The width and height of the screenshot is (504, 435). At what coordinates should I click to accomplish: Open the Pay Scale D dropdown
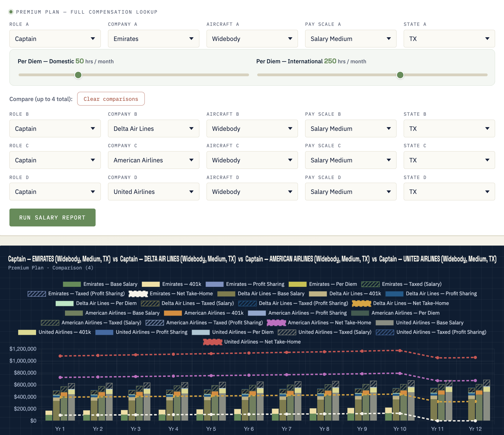tap(351, 192)
